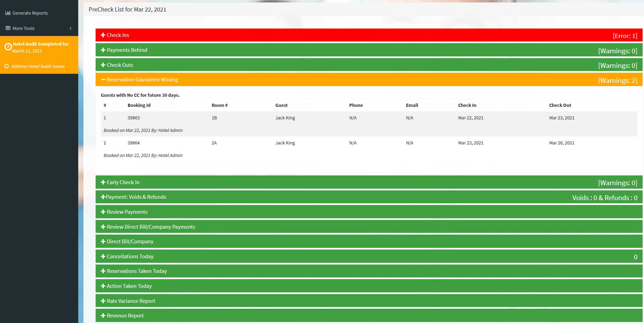644x323 pixels.
Task: Expand the Check Ins section
Action: [x=369, y=35]
